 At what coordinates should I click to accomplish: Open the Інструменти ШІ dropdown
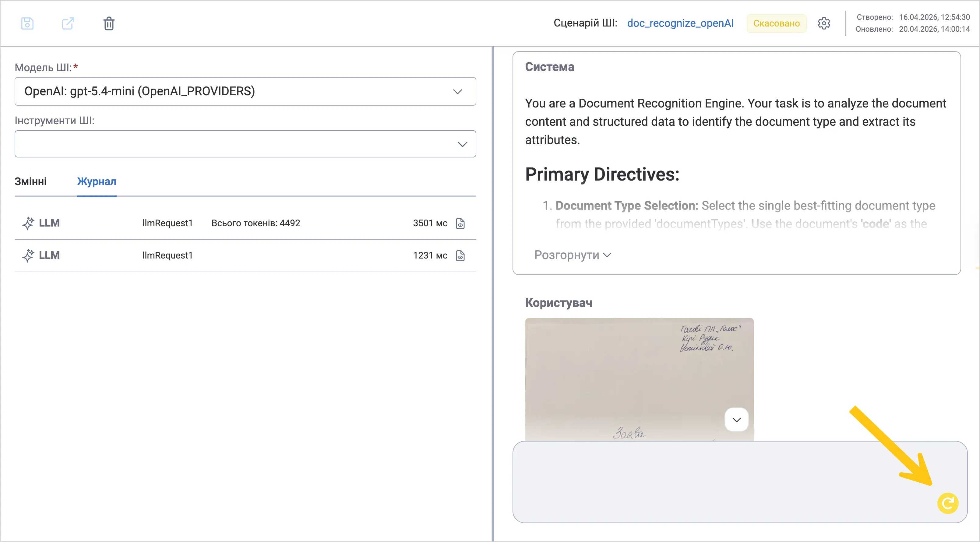click(x=245, y=144)
